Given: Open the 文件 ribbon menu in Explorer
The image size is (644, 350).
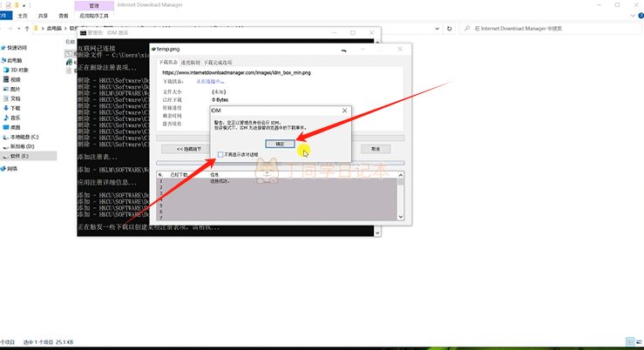Looking at the screenshot, I should pyautogui.click(x=5, y=16).
